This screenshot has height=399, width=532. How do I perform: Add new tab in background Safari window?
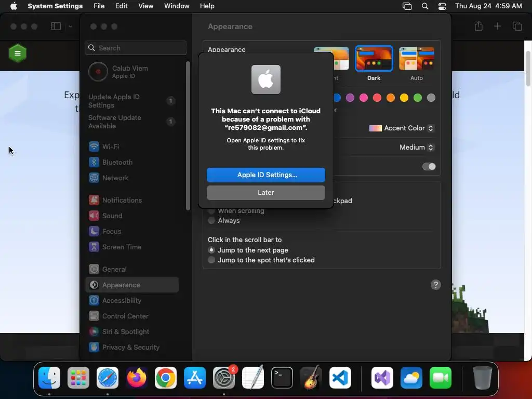coord(497,26)
